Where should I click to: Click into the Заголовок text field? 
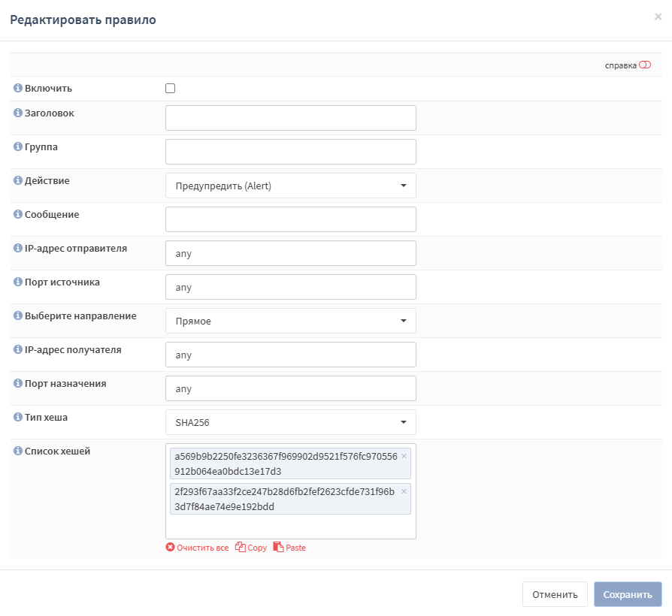pos(290,118)
